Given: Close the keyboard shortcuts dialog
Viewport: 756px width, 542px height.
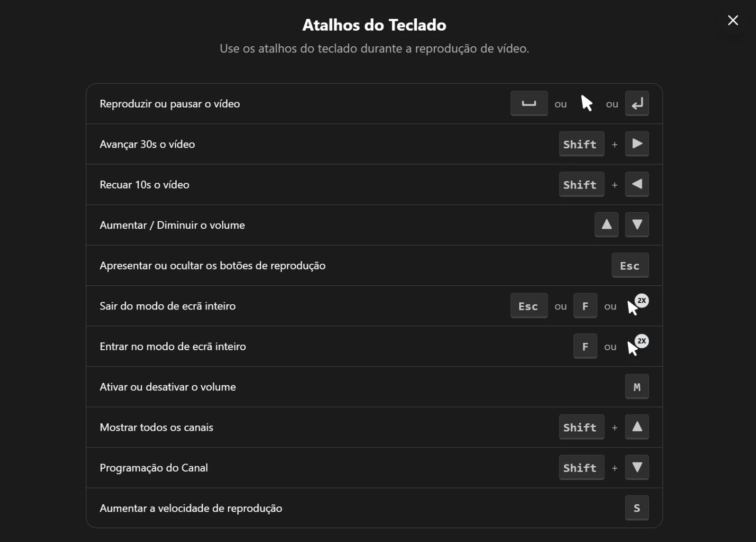Looking at the screenshot, I should [x=732, y=20].
